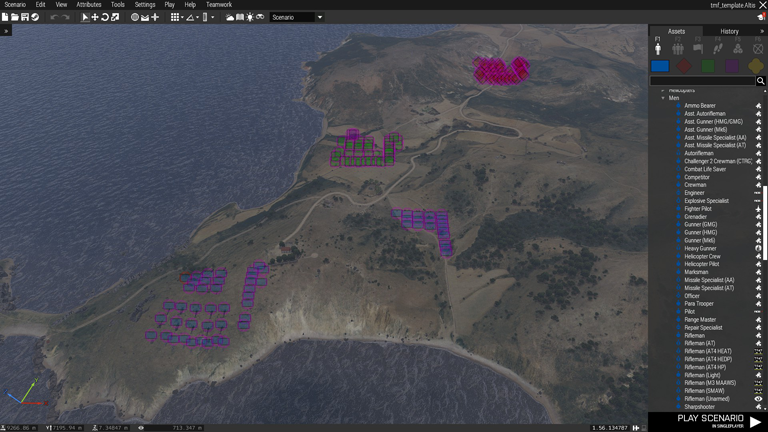This screenshot has width=768, height=432.
Task: Select Combat Life Saver unit
Action: click(705, 169)
